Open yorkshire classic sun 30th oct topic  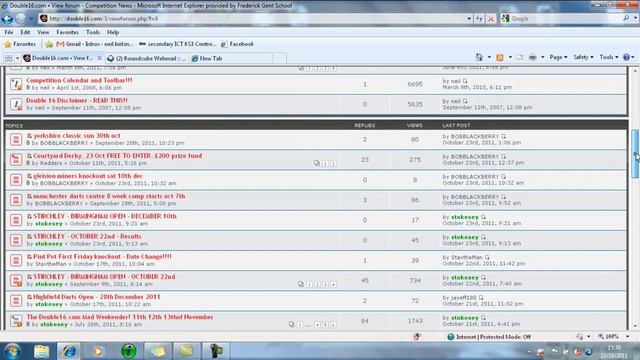77,136
